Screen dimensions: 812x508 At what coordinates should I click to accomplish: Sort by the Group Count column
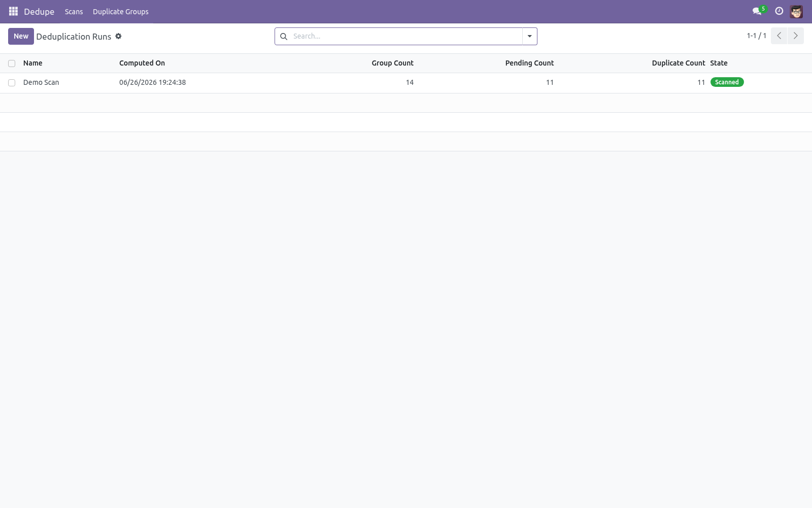[392, 63]
